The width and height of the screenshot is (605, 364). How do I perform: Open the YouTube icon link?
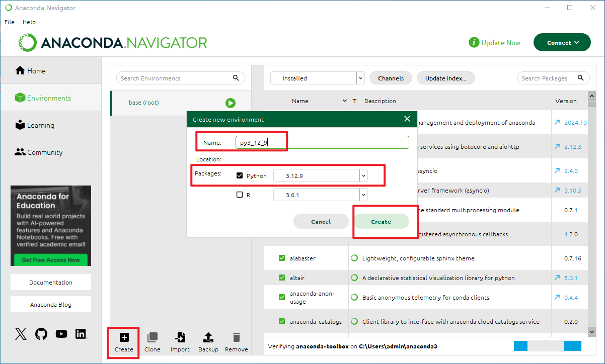click(61, 334)
